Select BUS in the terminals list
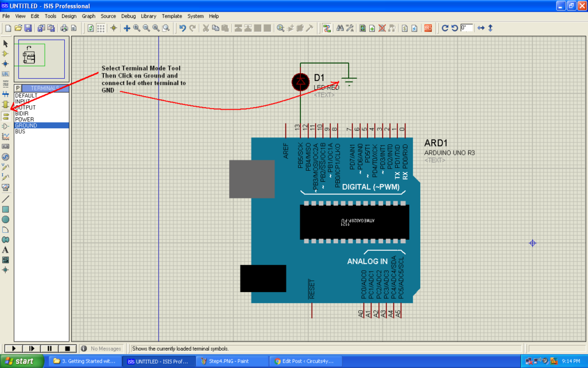 [x=41, y=132]
